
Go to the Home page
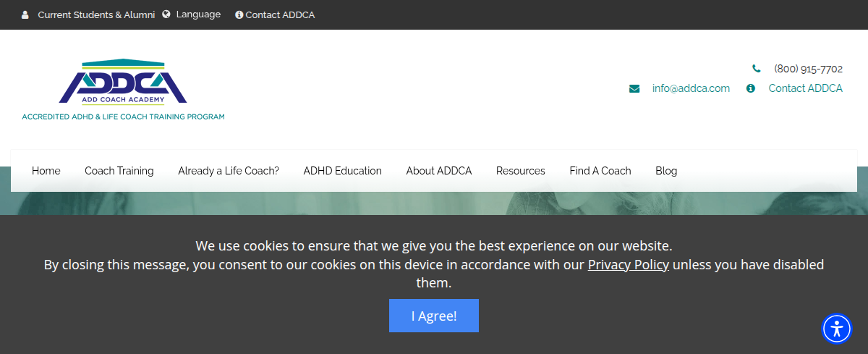46,171
